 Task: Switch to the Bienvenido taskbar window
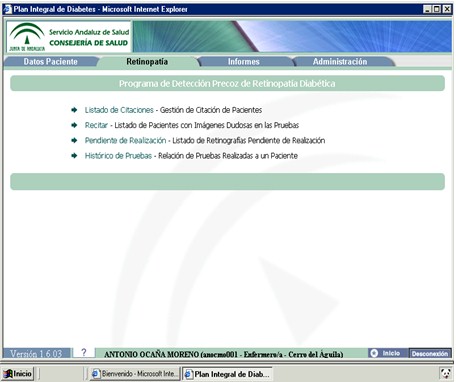tap(135, 374)
